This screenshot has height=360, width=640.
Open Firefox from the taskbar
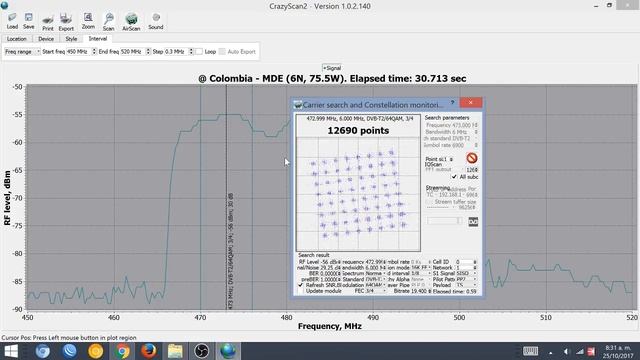[x=149, y=351]
